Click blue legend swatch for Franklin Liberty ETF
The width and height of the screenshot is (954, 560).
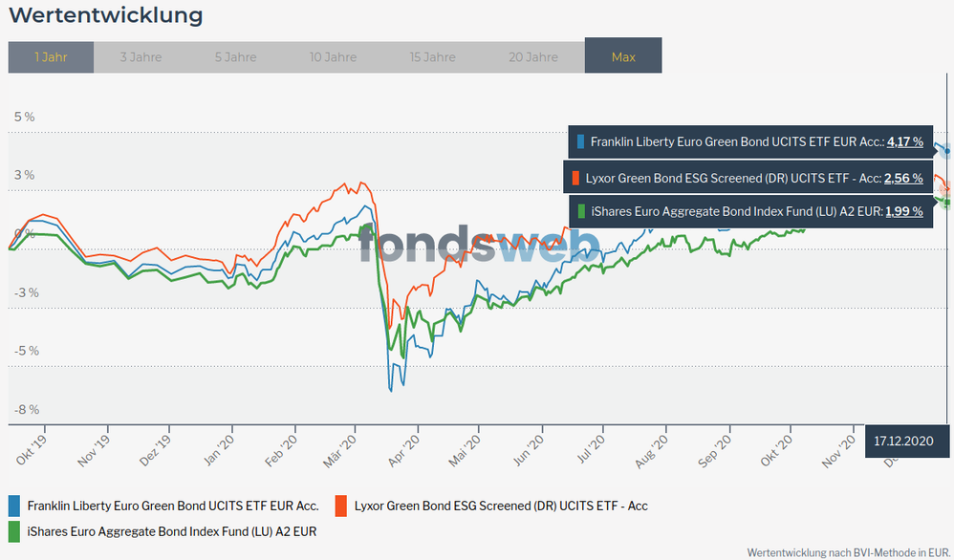14,506
